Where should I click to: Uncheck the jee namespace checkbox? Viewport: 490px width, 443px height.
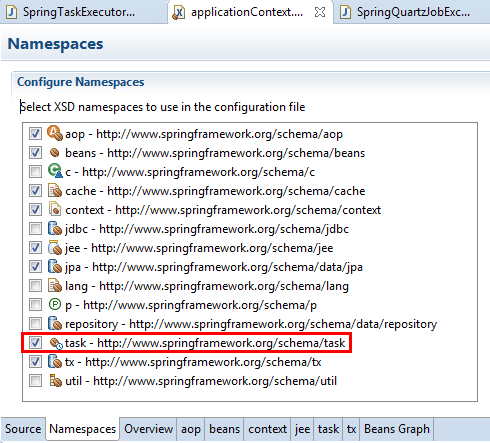[35, 248]
